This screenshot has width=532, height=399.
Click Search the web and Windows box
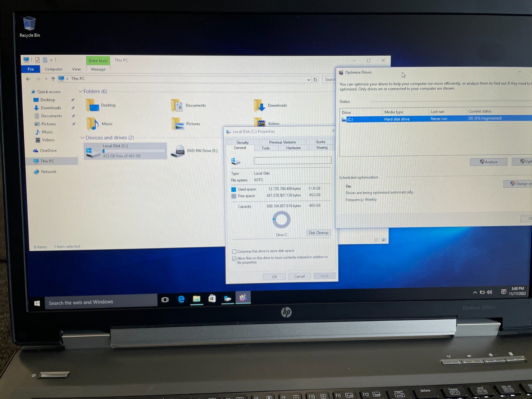(x=101, y=302)
